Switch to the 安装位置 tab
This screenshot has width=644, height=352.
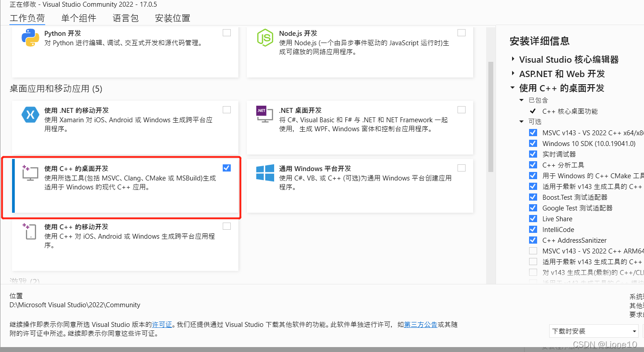pyautogui.click(x=173, y=18)
